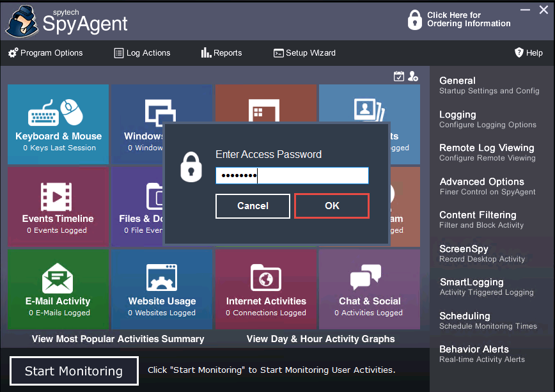This screenshot has height=392, width=555.
Task: Click the SpyAgent spy mascot logo
Action: coord(22,21)
